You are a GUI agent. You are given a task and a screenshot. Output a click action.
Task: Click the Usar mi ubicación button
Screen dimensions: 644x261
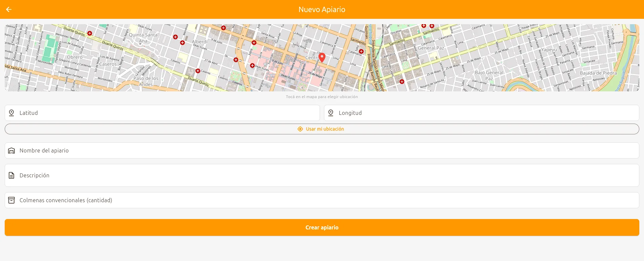(x=322, y=129)
